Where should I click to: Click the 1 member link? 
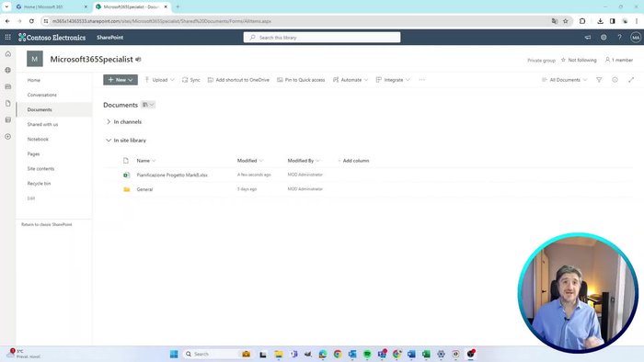619,60
